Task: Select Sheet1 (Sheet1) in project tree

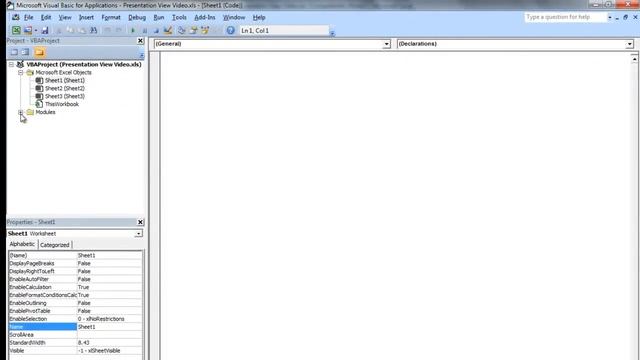Action: (x=64, y=80)
